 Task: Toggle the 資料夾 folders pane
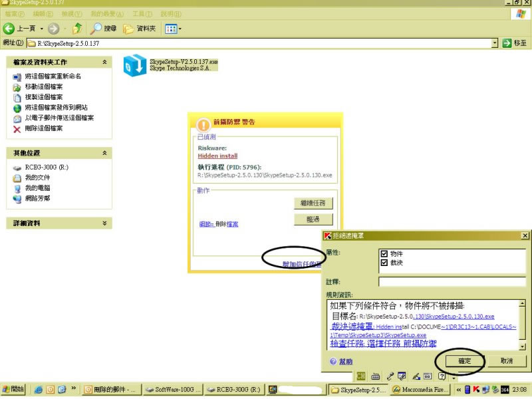pyautogui.click(x=139, y=29)
